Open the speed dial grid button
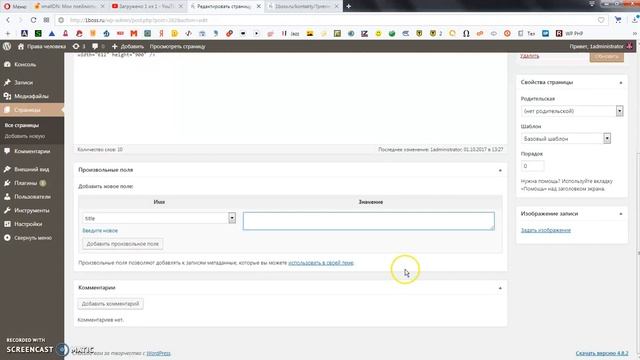This screenshot has height=360, width=640. pos(47,20)
